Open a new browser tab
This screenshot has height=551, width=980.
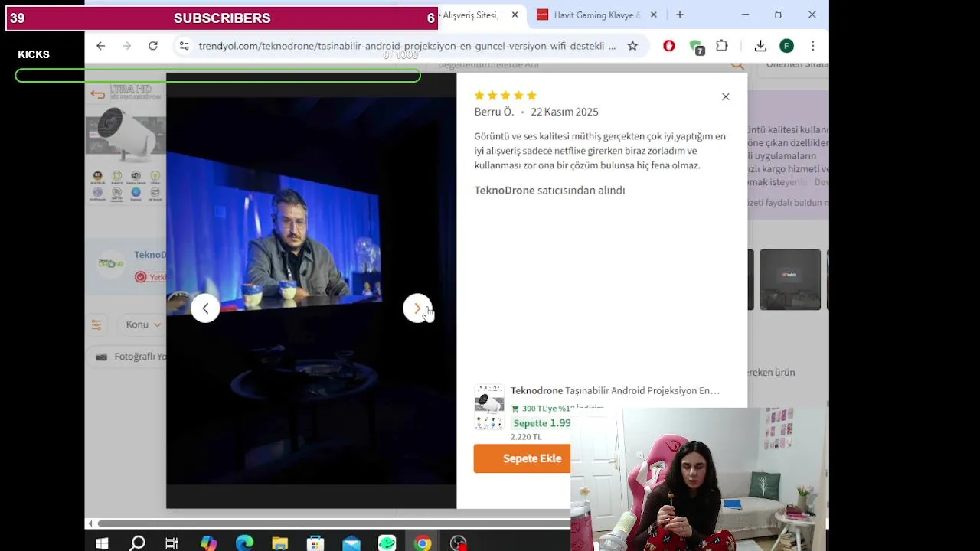pos(679,15)
